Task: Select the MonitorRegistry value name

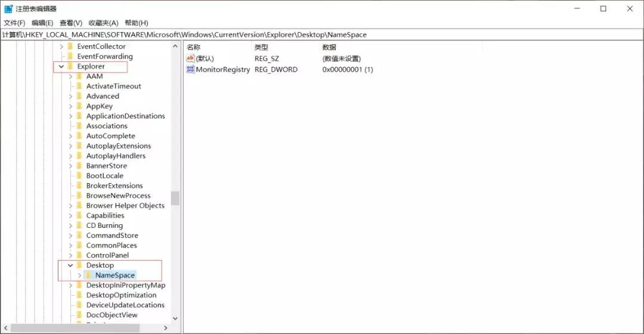Action: [223, 69]
